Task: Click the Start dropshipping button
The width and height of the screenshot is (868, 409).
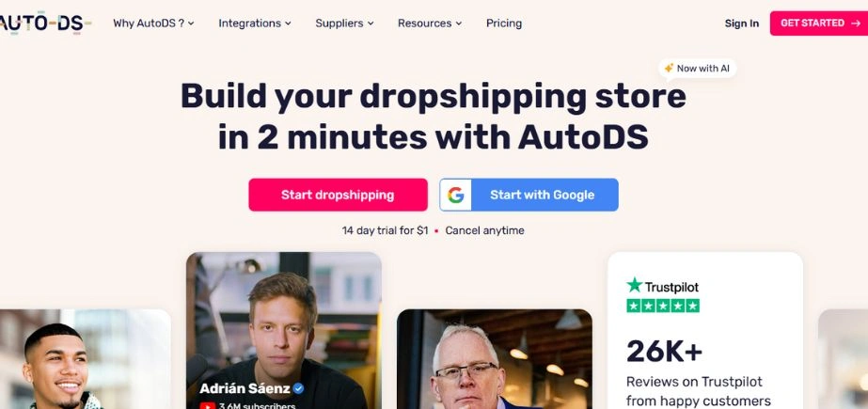Action: (x=338, y=195)
